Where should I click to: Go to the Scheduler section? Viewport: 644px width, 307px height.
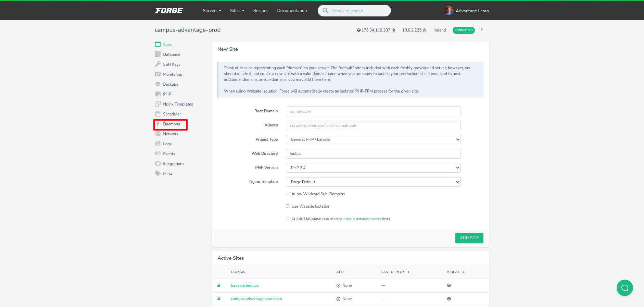172,114
